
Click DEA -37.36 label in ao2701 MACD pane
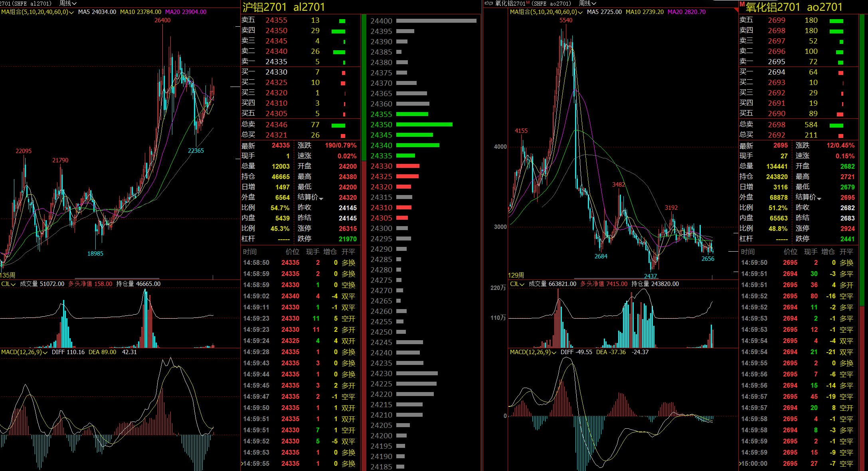click(611, 352)
